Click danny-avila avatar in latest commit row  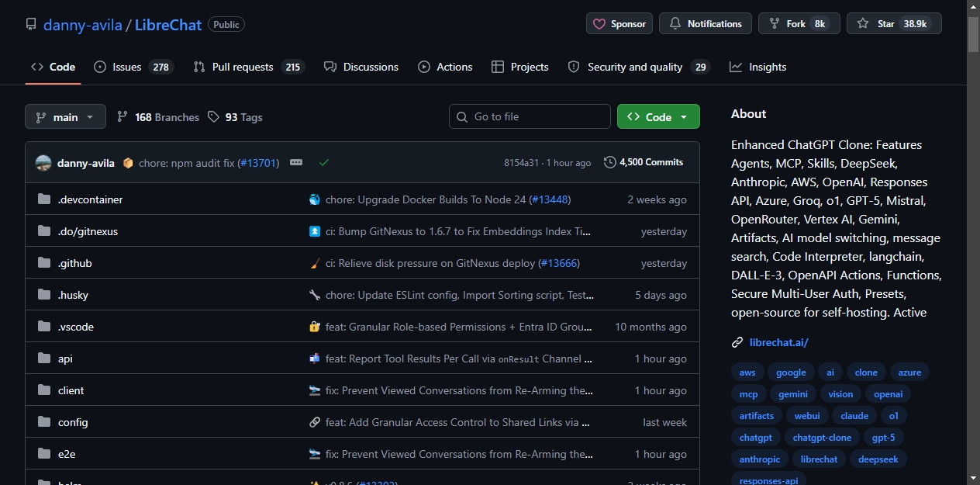(43, 163)
